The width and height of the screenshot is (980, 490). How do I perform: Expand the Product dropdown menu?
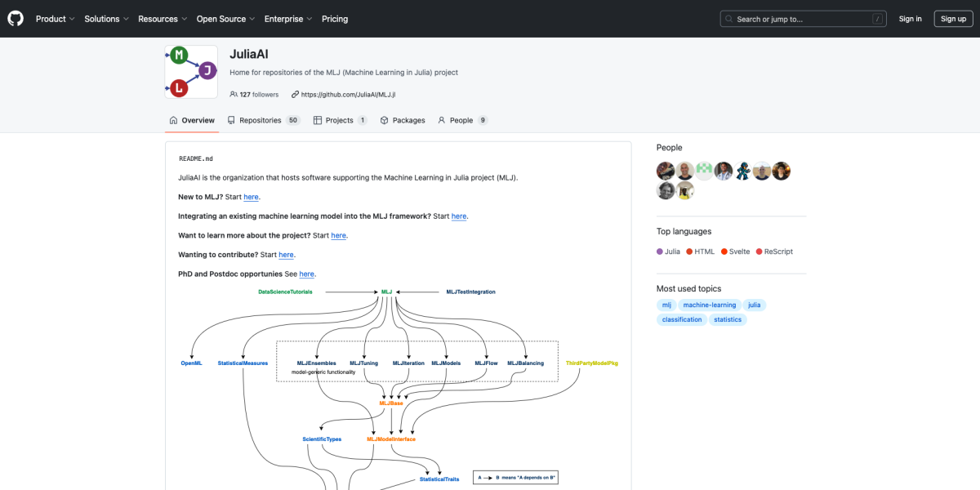55,19
